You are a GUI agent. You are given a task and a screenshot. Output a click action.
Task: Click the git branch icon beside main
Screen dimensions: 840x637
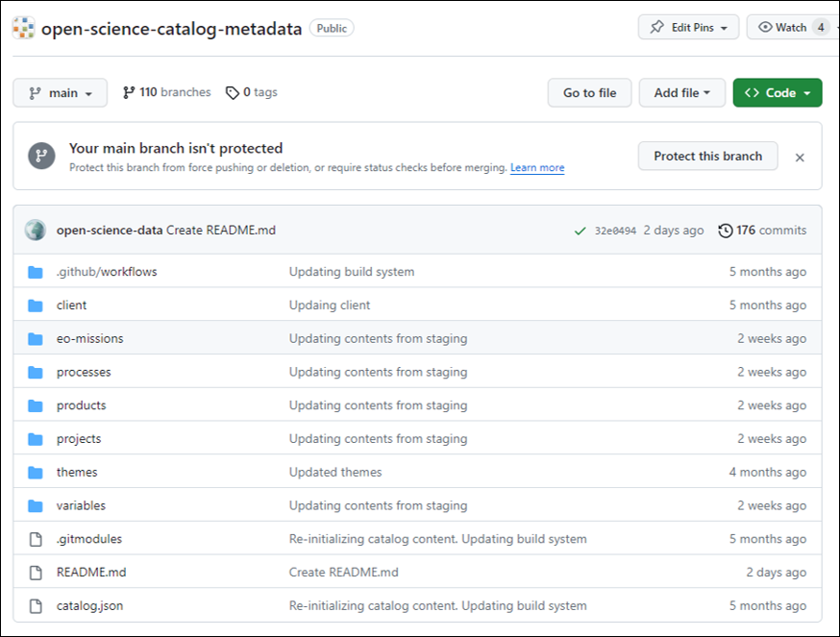(x=36, y=93)
